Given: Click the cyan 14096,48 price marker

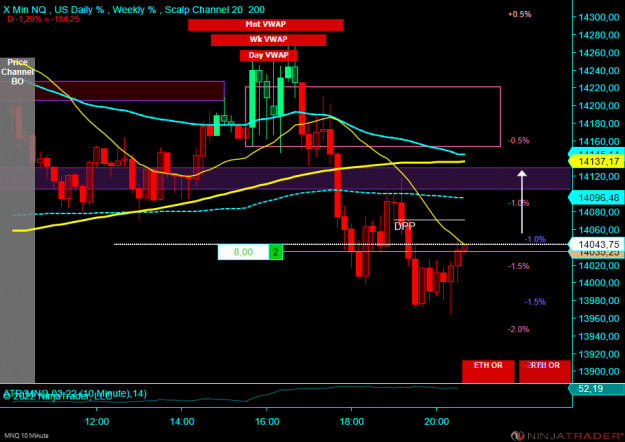Looking at the screenshot, I should (x=597, y=198).
